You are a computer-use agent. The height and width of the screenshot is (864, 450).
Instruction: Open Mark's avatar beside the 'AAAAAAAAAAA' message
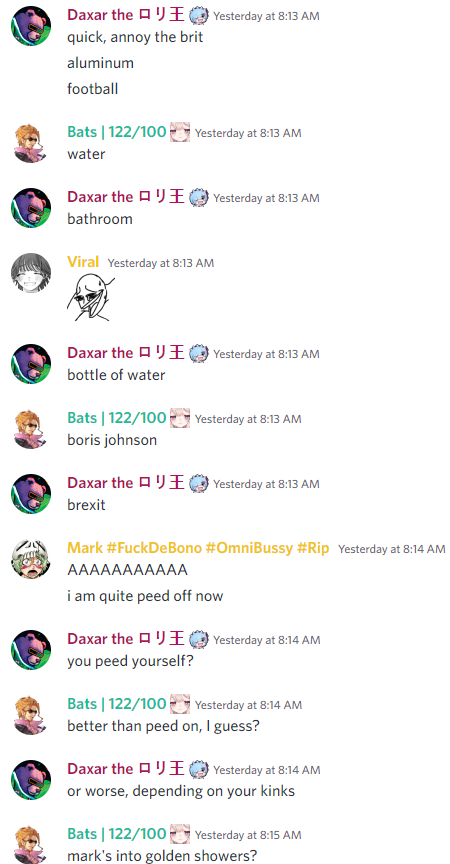[31, 559]
